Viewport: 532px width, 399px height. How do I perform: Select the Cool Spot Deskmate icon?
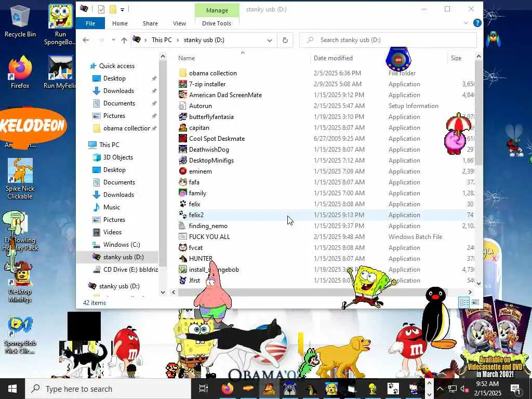183,138
